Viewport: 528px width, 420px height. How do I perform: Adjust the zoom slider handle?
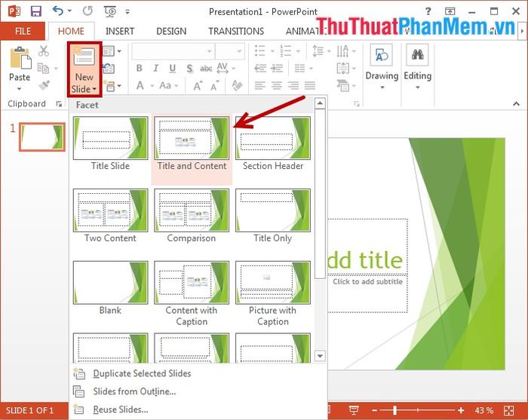tap(394, 410)
